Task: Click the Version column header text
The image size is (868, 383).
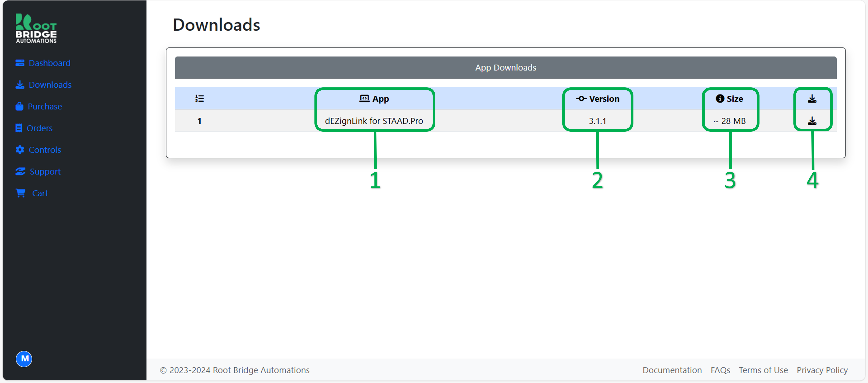Action: 604,99
